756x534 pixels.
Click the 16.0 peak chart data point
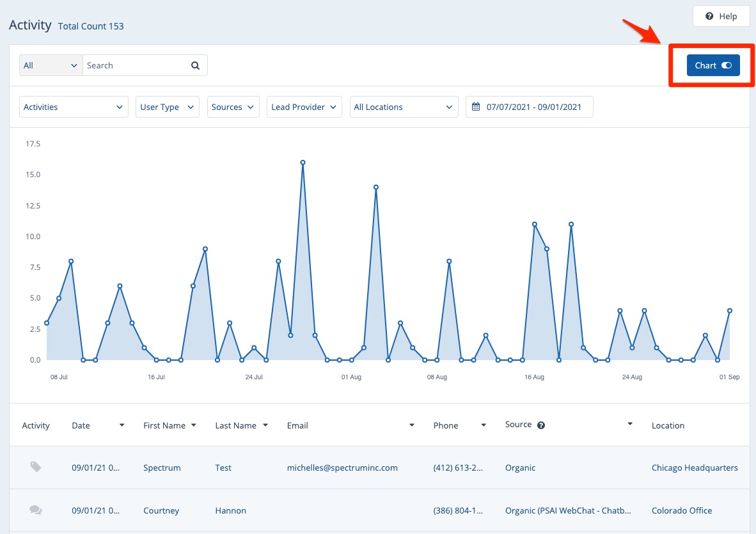pyautogui.click(x=303, y=162)
